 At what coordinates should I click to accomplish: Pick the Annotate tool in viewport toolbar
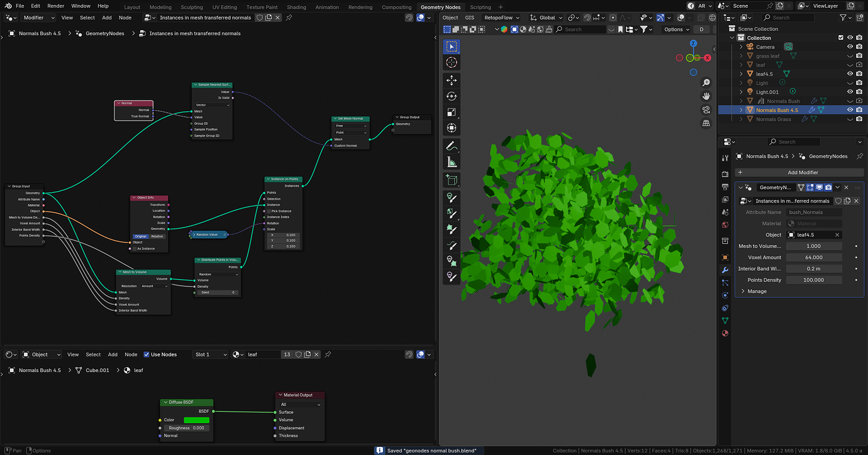(451, 146)
